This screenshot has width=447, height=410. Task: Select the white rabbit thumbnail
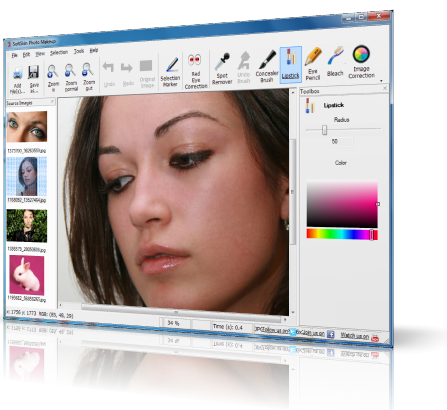click(x=27, y=275)
